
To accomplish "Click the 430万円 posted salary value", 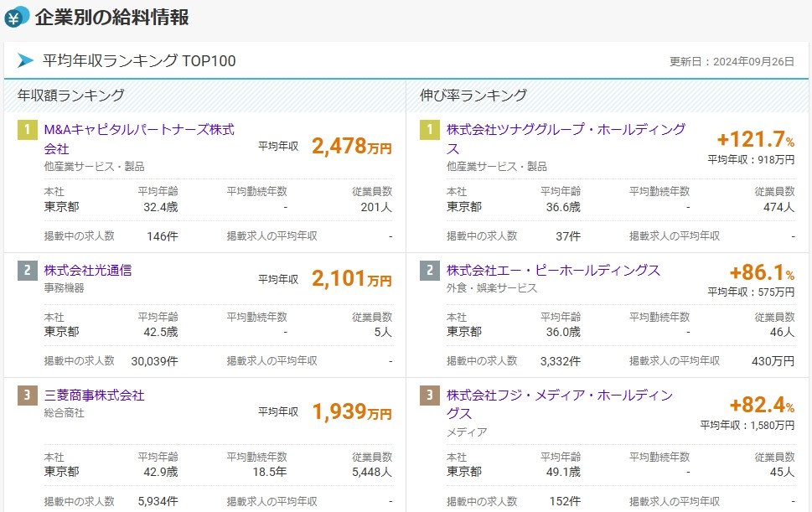I will [x=773, y=361].
